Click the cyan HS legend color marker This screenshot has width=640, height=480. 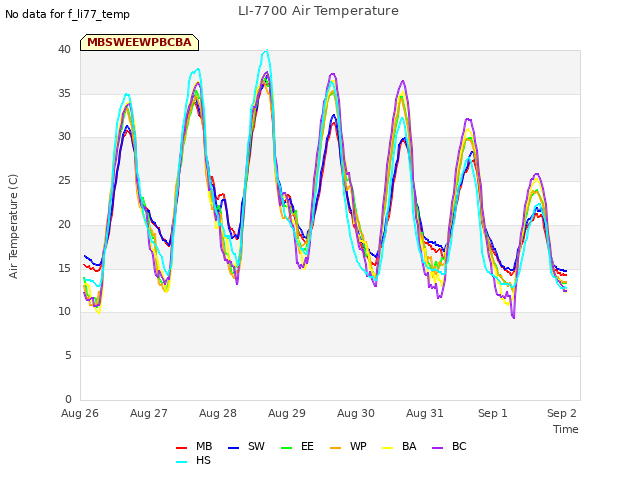(181, 462)
